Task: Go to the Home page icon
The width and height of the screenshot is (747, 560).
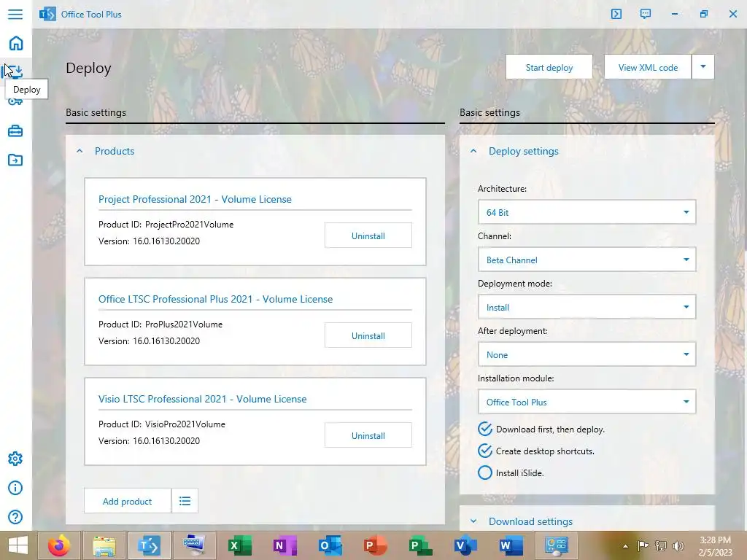Action: click(16, 43)
